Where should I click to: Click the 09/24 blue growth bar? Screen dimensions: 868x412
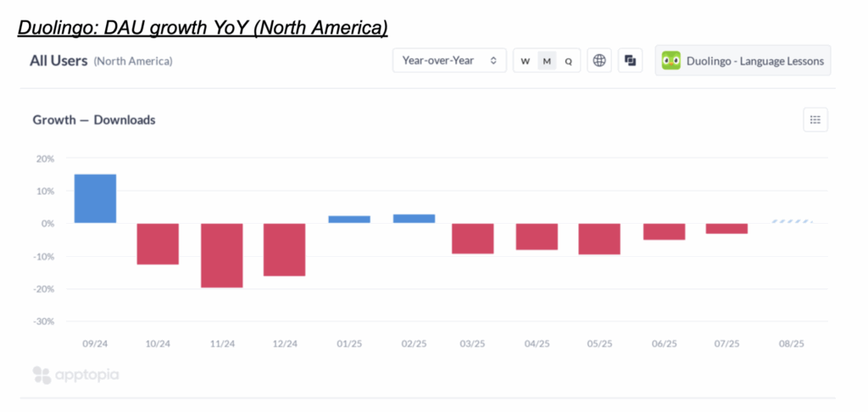click(95, 198)
